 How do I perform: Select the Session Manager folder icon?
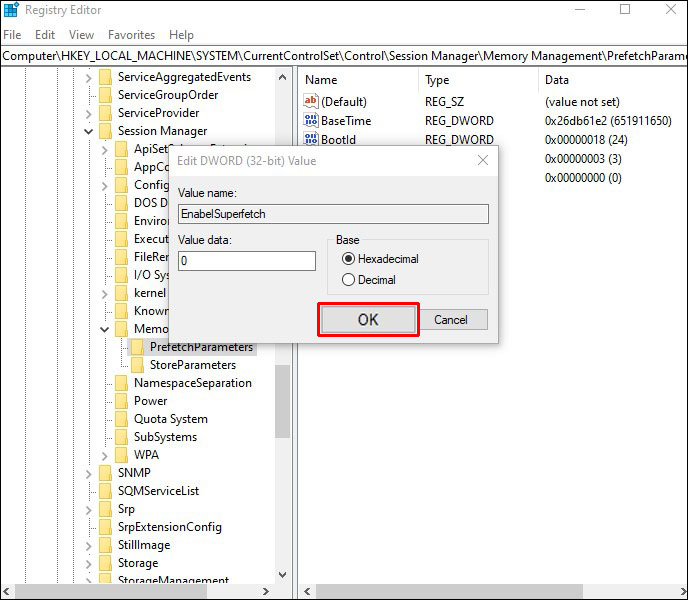click(105, 131)
